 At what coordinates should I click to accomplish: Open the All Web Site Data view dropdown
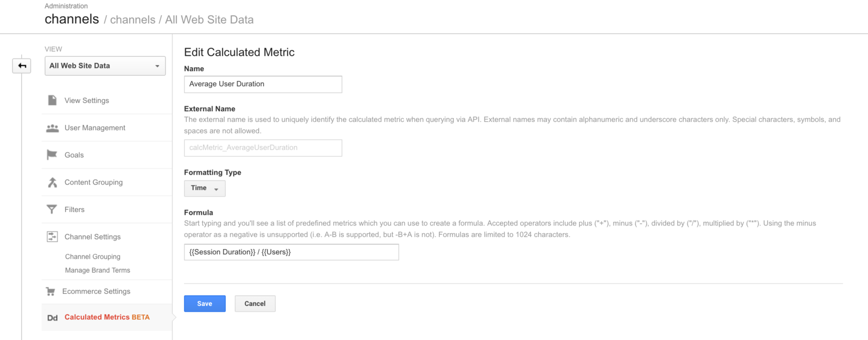pyautogui.click(x=105, y=66)
